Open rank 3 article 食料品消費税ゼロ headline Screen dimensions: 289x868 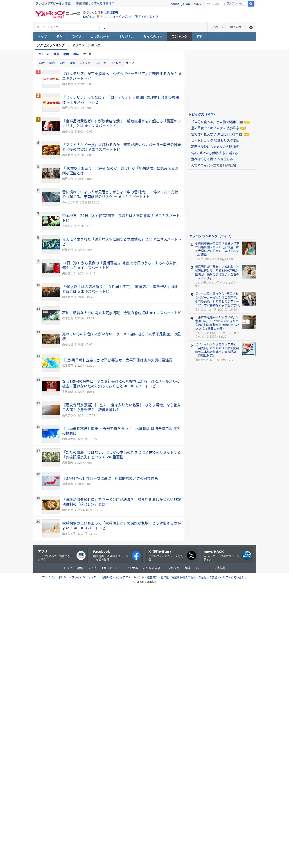tap(122, 123)
